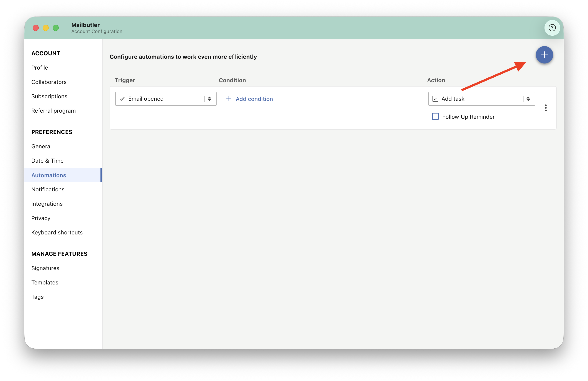
Task: Show Keyboard shortcuts preferences
Action: tap(57, 232)
